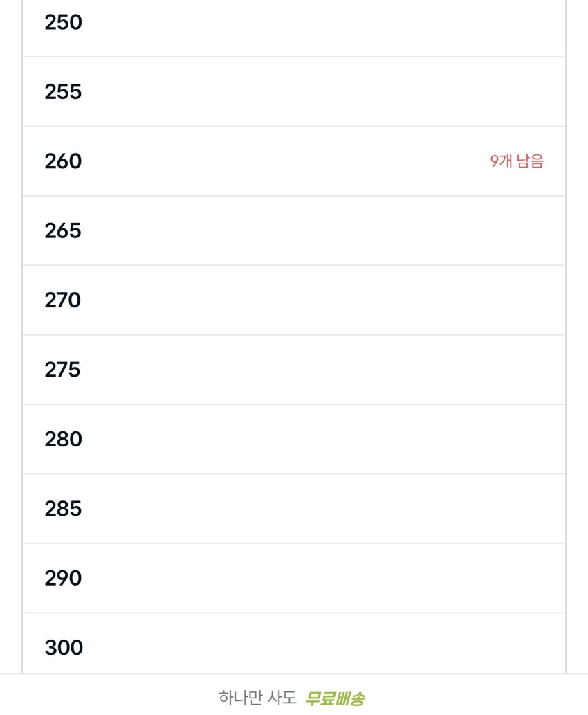Choose size 290
The image size is (588, 715).
(63, 578)
